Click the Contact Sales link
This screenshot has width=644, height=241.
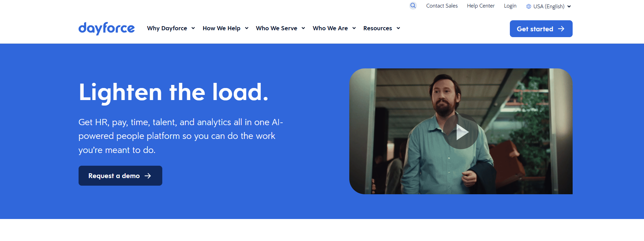(x=442, y=6)
